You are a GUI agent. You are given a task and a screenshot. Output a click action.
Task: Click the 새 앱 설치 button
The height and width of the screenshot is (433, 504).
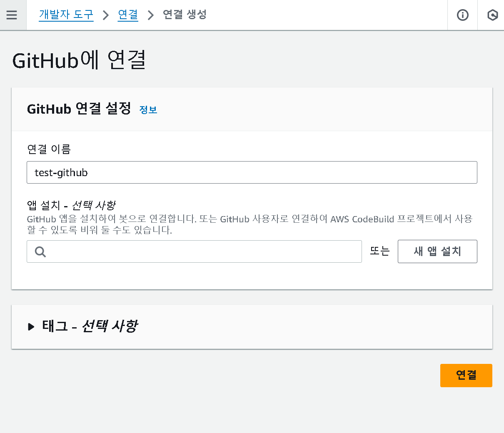(437, 251)
